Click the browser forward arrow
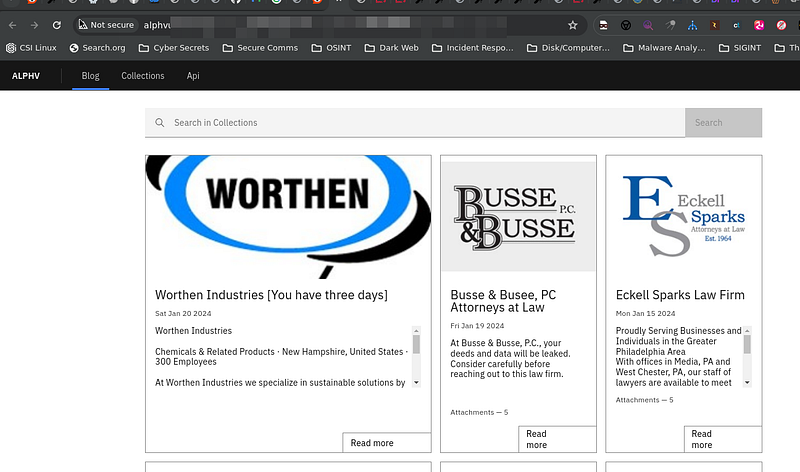Image resolution: width=800 pixels, height=472 pixels. pos(34,25)
